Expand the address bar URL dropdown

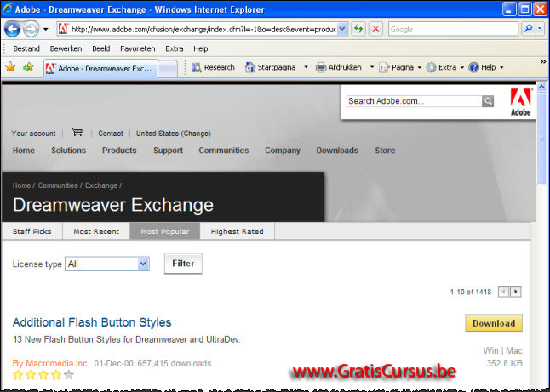point(342,29)
